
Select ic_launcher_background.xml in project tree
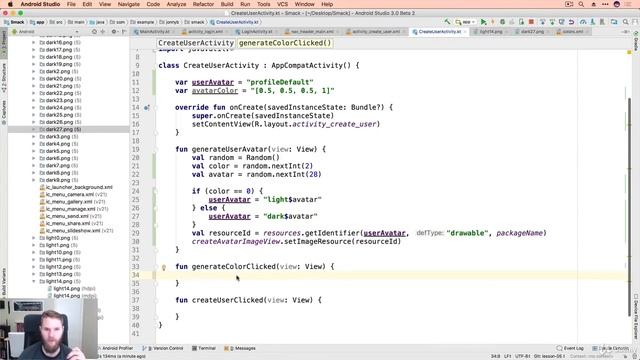76,187
